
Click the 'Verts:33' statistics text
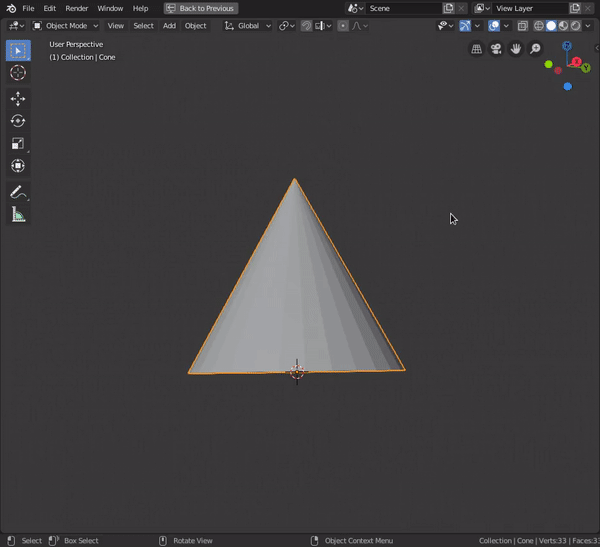point(553,540)
